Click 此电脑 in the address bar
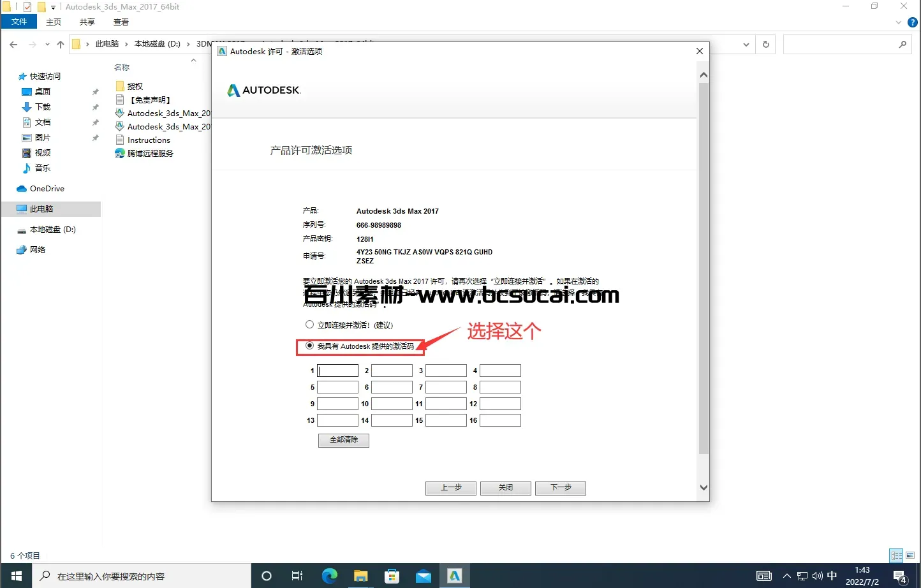 107,44
